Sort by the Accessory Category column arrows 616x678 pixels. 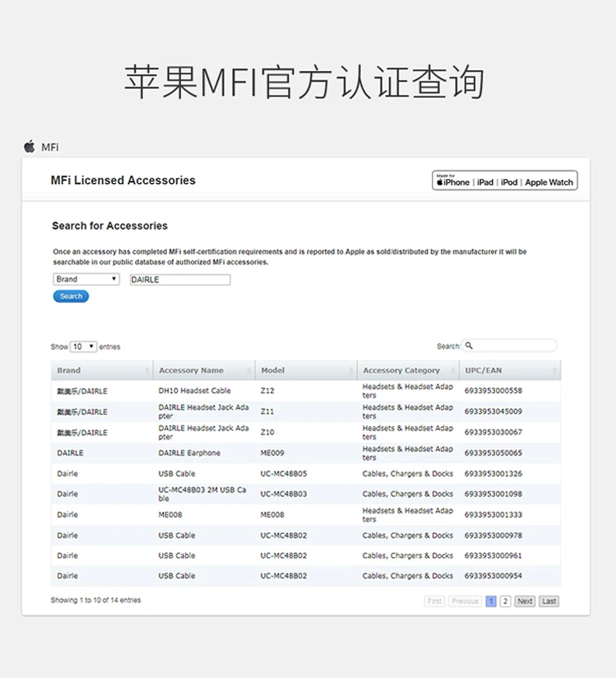pyautogui.click(x=453, y=371)
